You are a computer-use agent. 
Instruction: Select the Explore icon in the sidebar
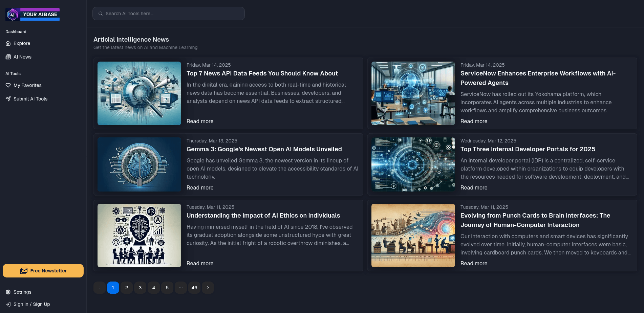point(8,43)
